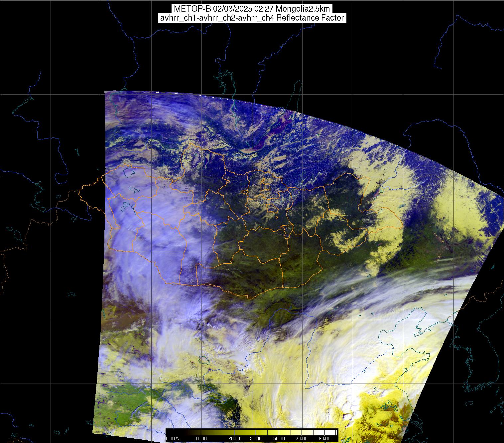Click the '50.00' colour scale label
The image size is (504, 443).
point(279,439)
